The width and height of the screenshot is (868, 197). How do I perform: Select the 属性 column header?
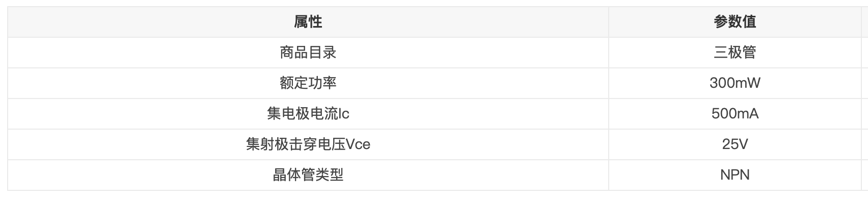point(308,22)
